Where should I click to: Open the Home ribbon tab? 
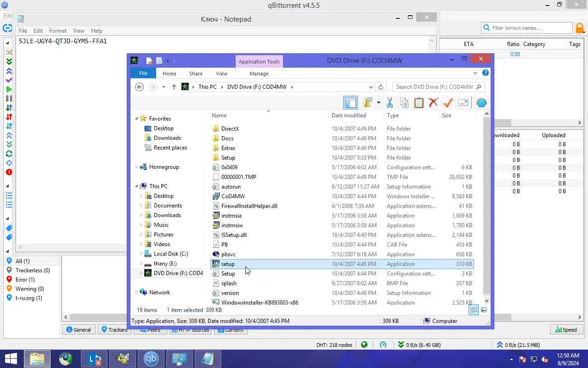tap(169, 74)
